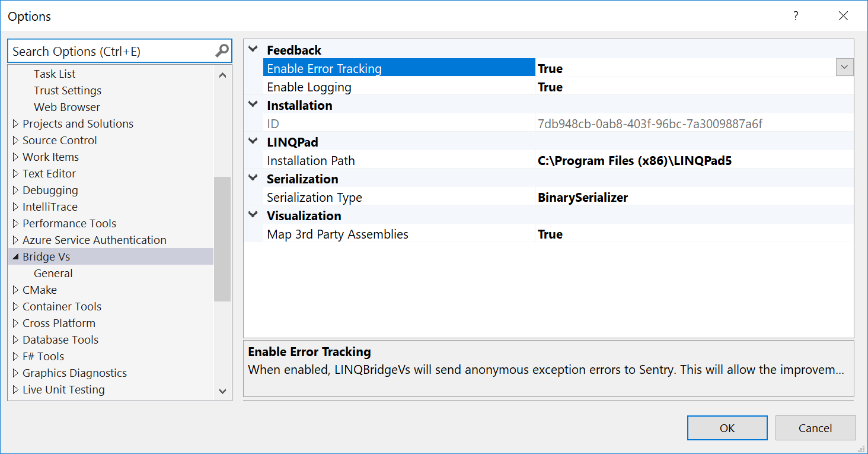
Task: Select the Serialization Type property row
Action: (x=398, y=198)
